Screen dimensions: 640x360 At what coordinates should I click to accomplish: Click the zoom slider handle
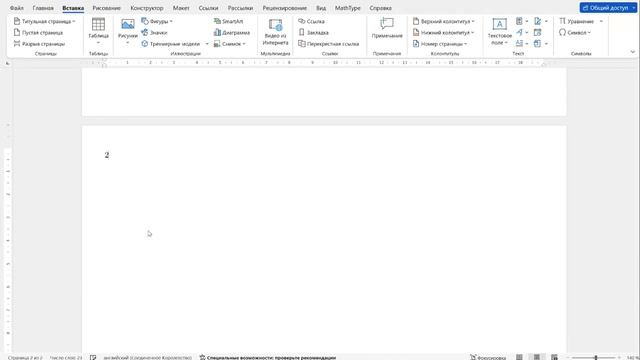coord(596,357)
